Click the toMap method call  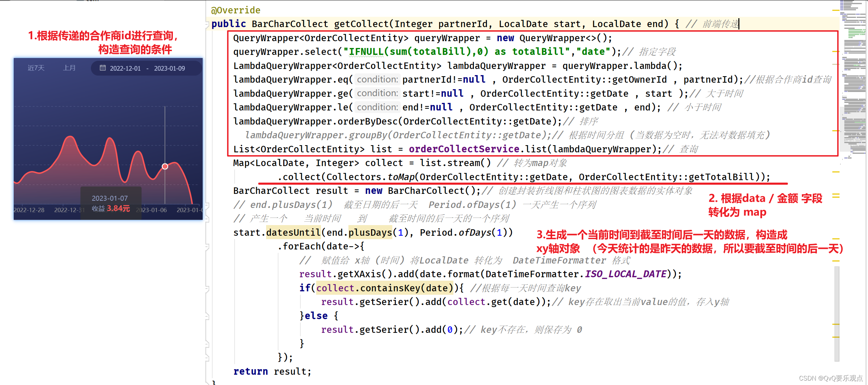401,177
